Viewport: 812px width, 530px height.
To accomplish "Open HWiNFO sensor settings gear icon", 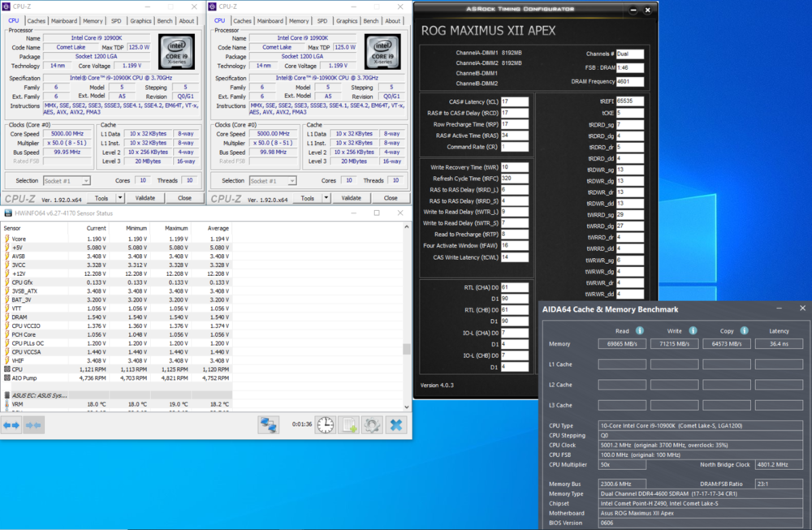I will (x=372, y=425).
